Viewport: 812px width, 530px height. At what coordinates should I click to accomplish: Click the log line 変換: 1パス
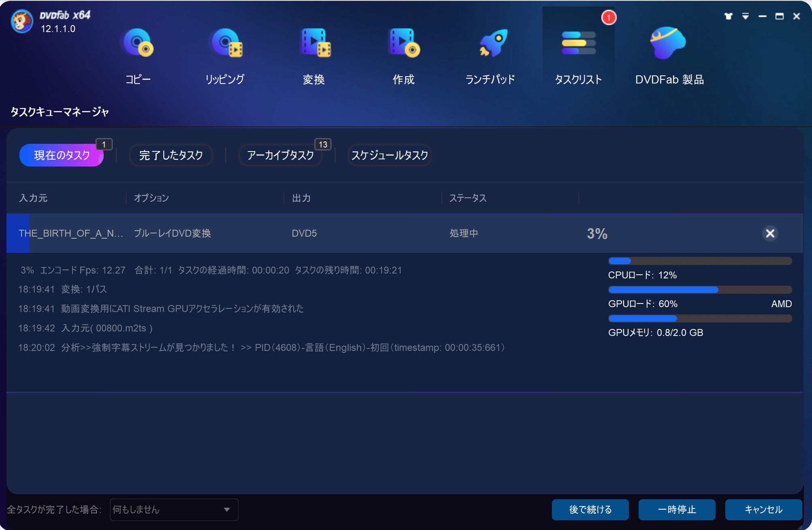tap(63, 289)
